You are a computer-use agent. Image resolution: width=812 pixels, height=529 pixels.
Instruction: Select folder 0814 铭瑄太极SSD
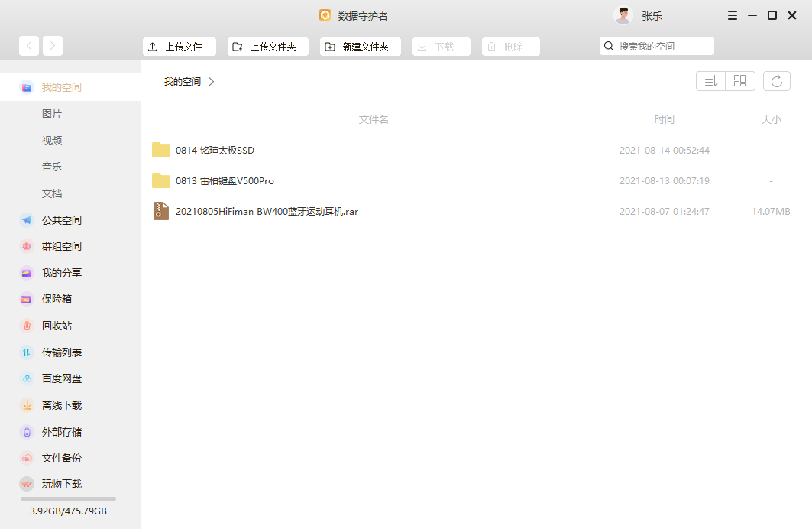pyautogui.click(x=477, y=151)
